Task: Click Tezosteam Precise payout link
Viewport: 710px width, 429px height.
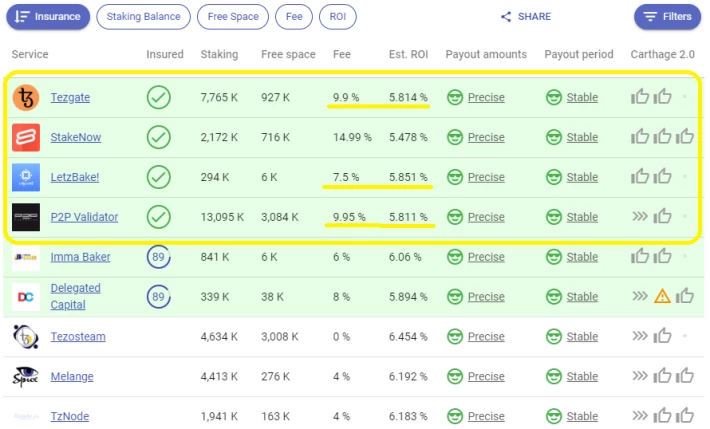Action: [486, 337]
